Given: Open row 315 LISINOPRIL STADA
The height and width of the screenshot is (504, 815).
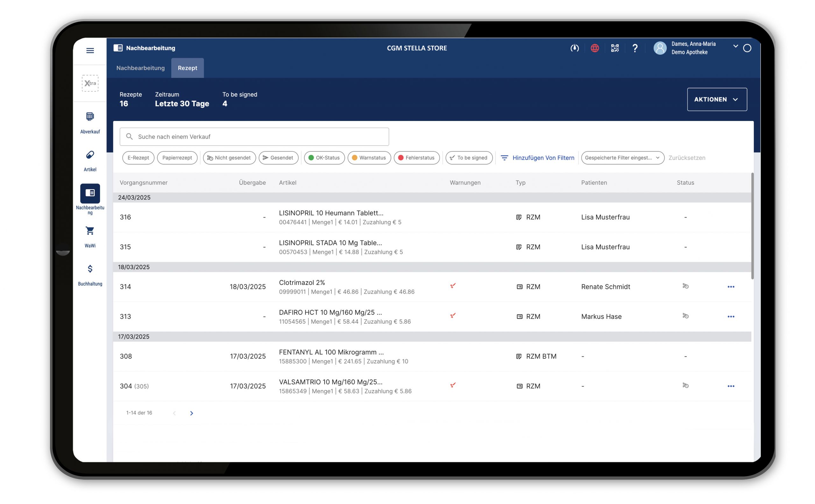Looking at the screenshot, I should (432, 247).
